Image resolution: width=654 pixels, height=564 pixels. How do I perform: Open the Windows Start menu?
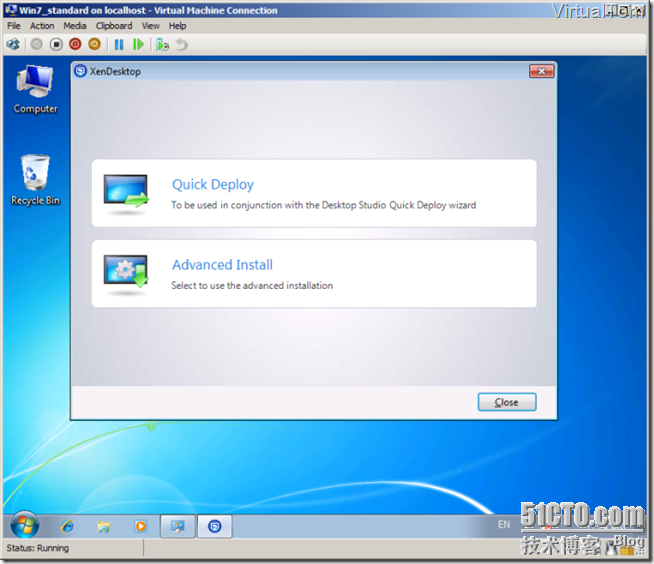tap(25, 525)
